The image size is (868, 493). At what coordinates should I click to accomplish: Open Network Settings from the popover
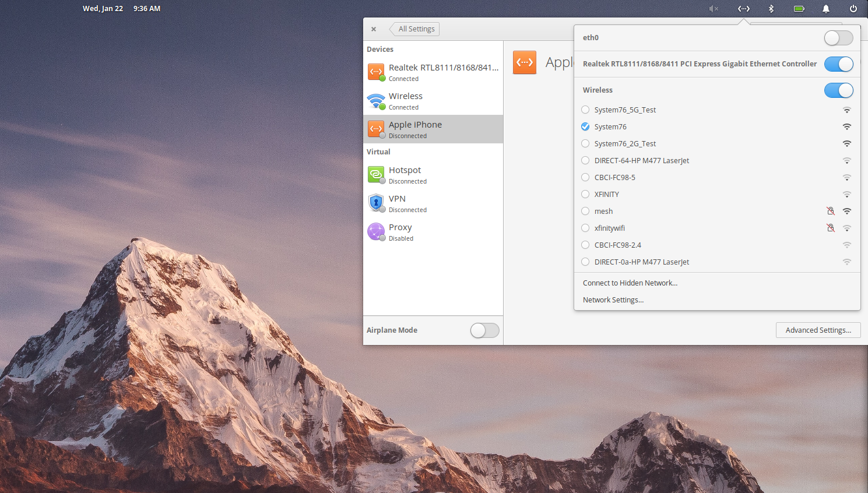[x=613, y=300]
